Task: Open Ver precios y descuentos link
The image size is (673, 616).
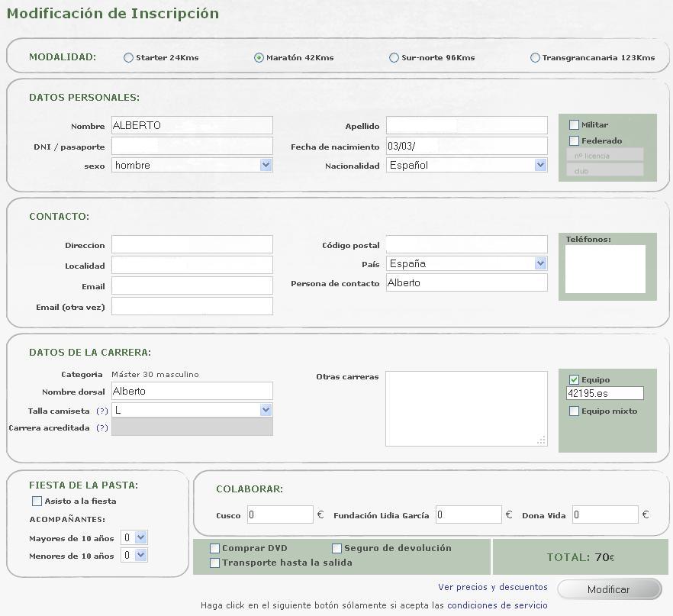Action: [x=492, y=587]
